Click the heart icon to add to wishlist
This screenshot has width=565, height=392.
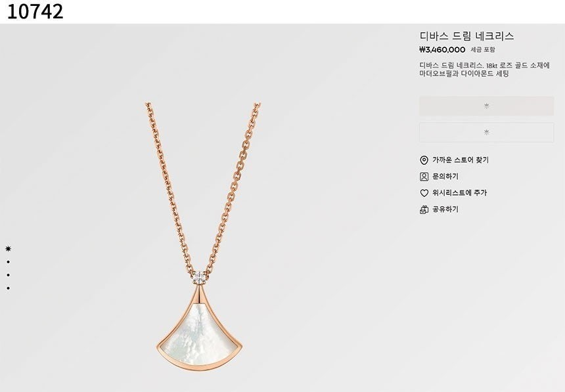tap(424, 193)
